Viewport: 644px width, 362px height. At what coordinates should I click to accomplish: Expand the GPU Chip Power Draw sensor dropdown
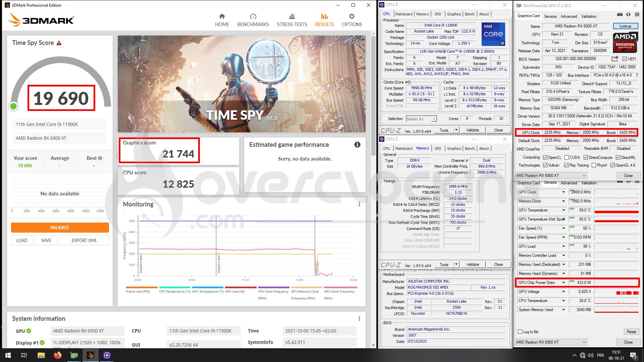pos(563,283)
